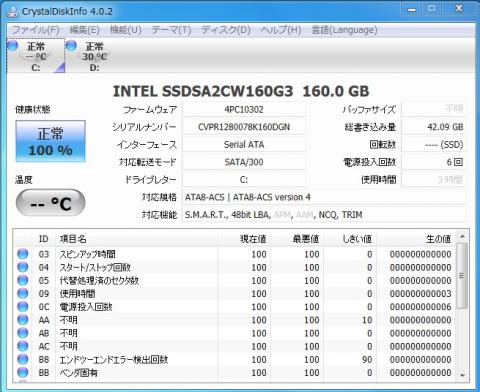
Task: Minimize the CrystalDiskInfo window
Action: coord(412,10)
